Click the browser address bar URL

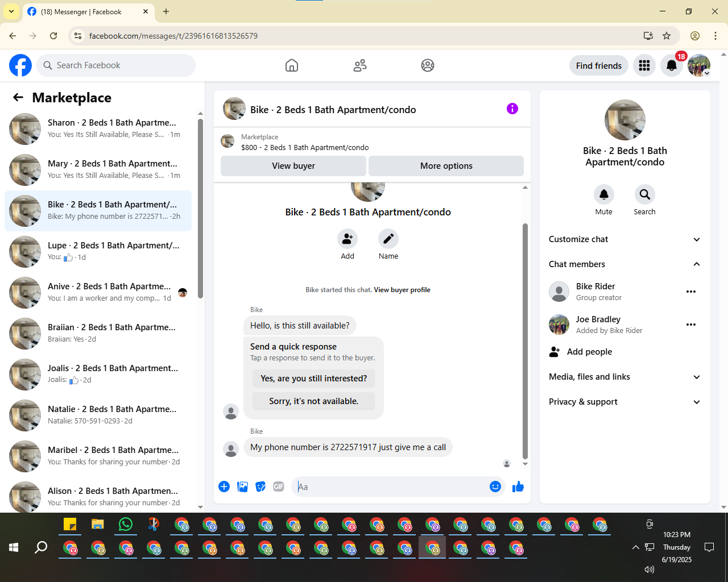[173, 36]
